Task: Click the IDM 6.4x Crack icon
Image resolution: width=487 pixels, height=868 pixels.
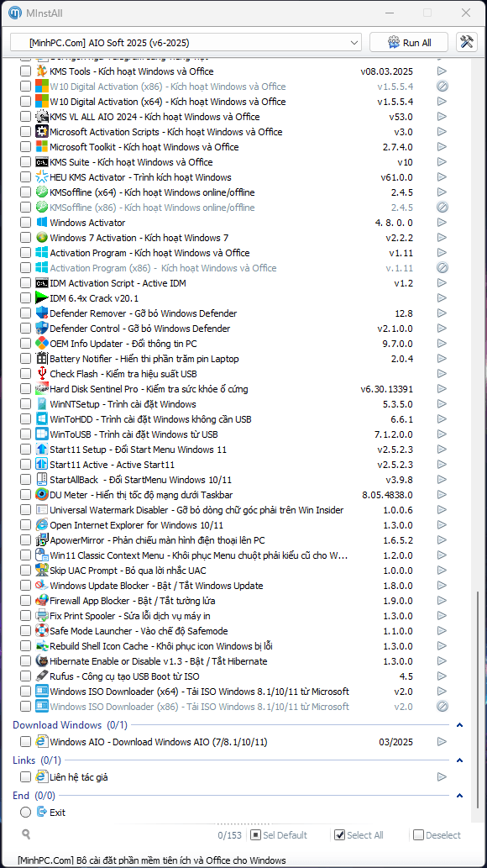Action: pos(41,298)
